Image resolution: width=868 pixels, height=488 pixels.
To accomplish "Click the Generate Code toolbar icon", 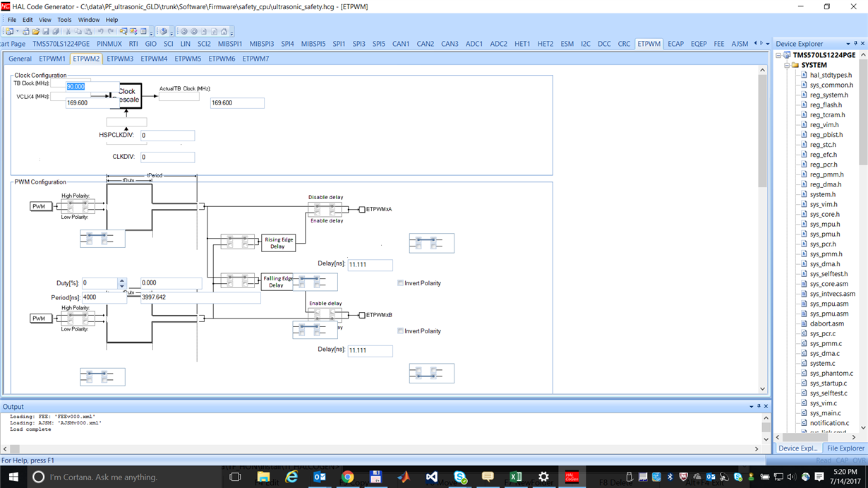I will tap(163, 31).
